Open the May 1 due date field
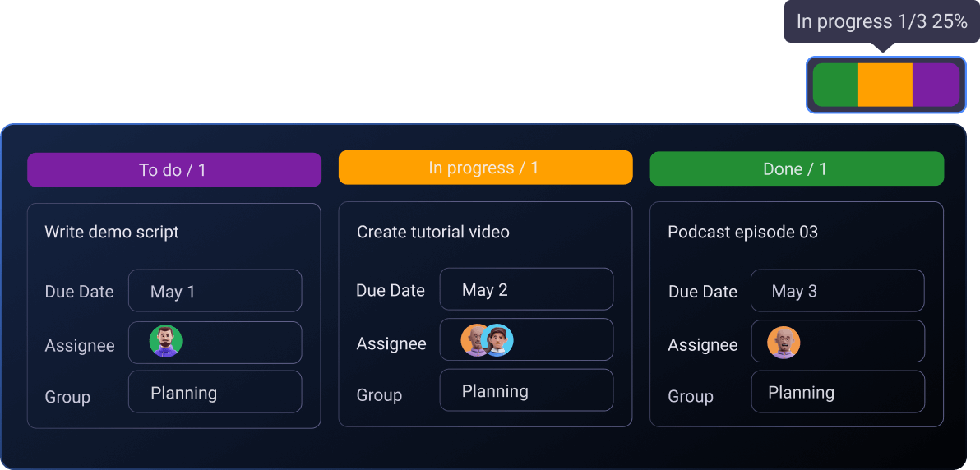980x470 pixels. coord(215,291)
